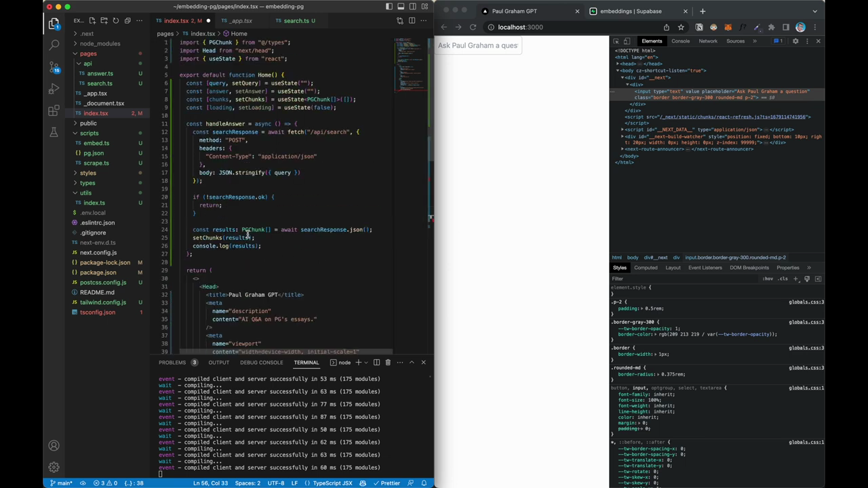
Task: Open the Source Control view
Action: pos(54,67)
